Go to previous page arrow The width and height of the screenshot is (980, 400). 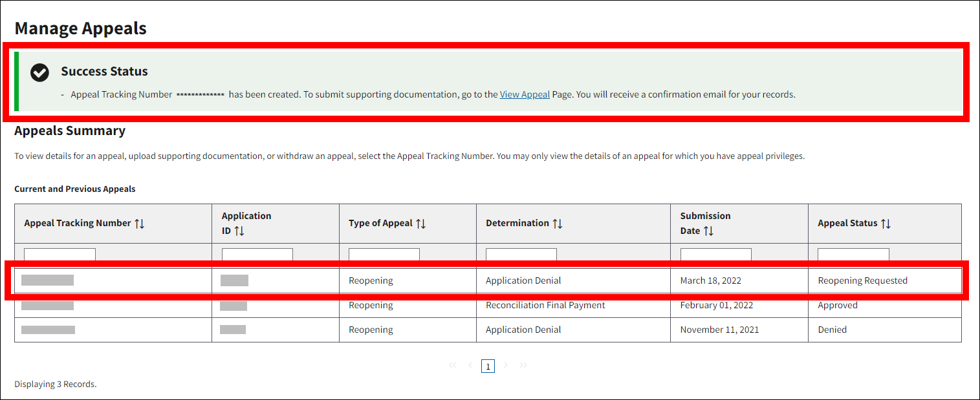coord(470,366)
